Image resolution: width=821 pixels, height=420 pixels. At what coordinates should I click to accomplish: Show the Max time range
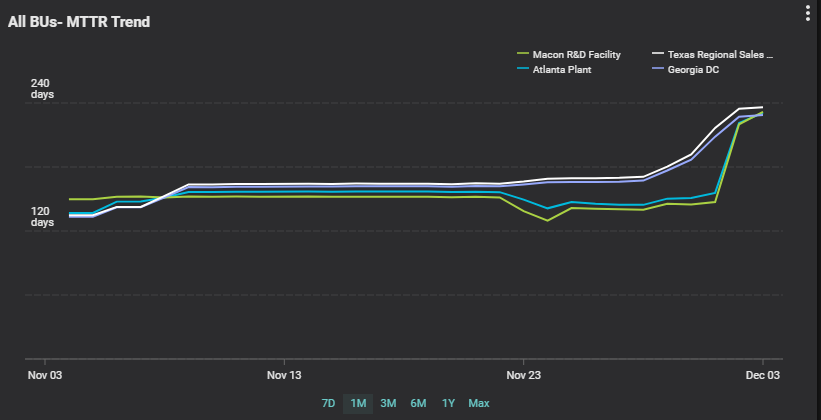pos(479,404)
